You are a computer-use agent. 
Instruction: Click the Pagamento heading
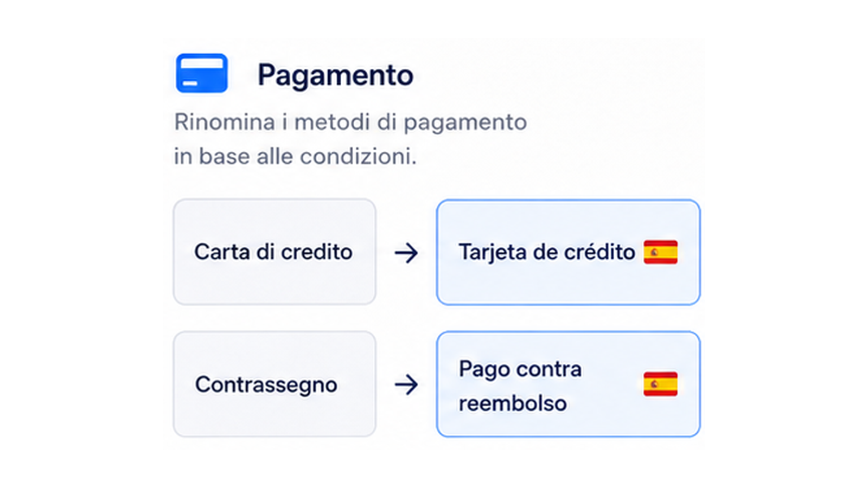tap(335, 75)
